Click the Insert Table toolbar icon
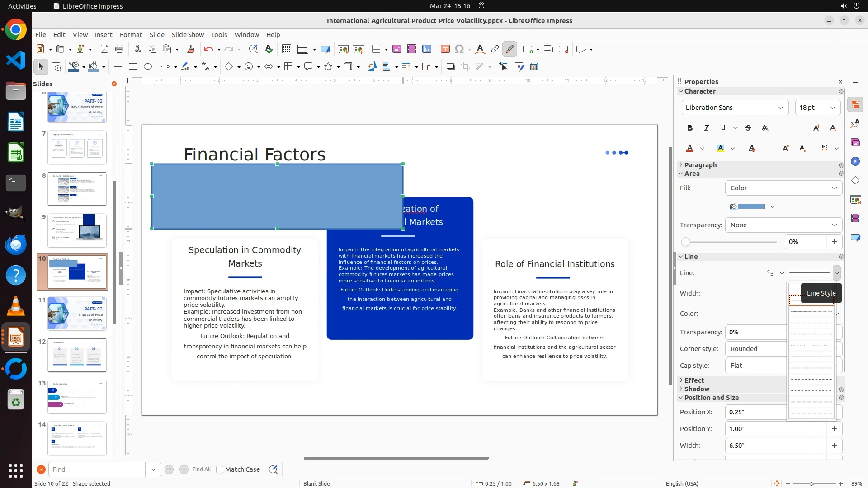 point(376,49)
